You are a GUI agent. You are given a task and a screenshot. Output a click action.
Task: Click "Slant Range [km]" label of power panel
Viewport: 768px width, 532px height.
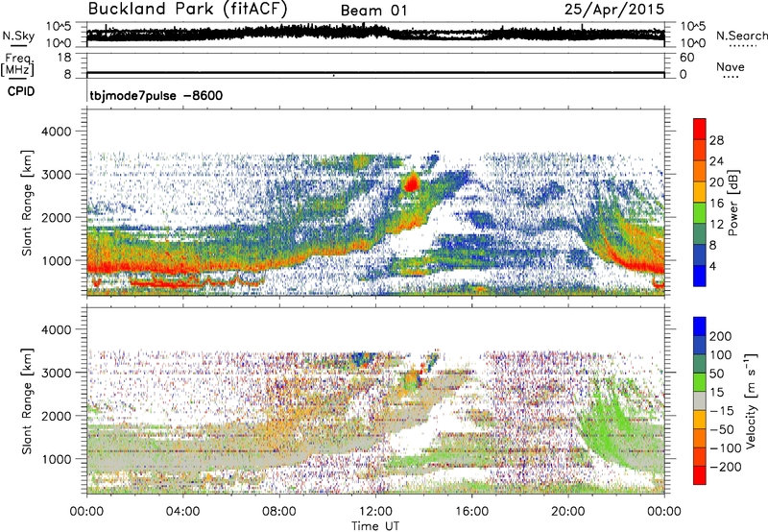(x=27, y=203)
